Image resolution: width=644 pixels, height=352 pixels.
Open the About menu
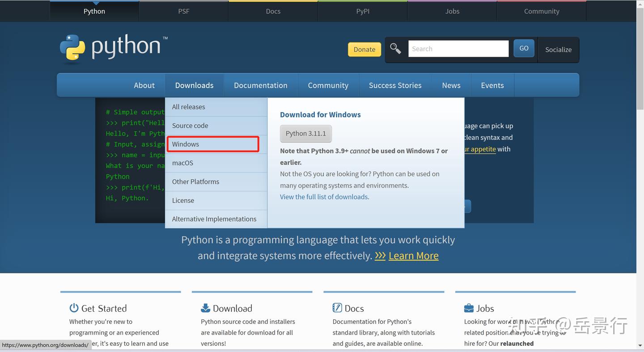(x=144, y=85)
